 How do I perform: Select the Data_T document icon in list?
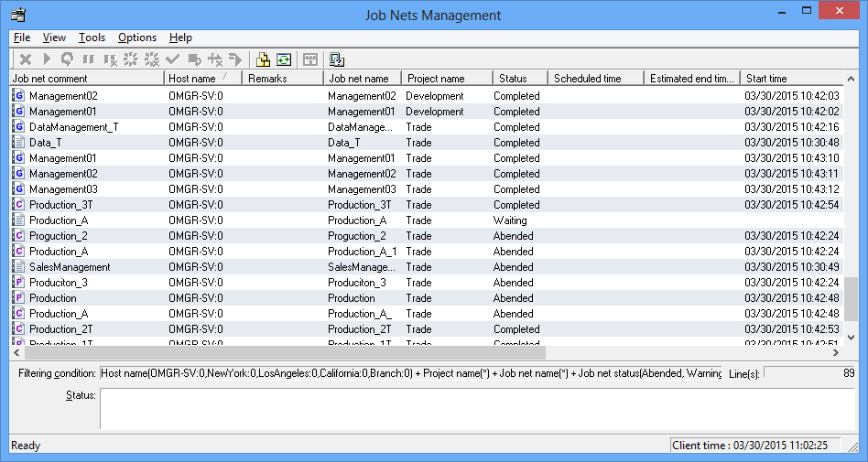click(x=19, y=143)
